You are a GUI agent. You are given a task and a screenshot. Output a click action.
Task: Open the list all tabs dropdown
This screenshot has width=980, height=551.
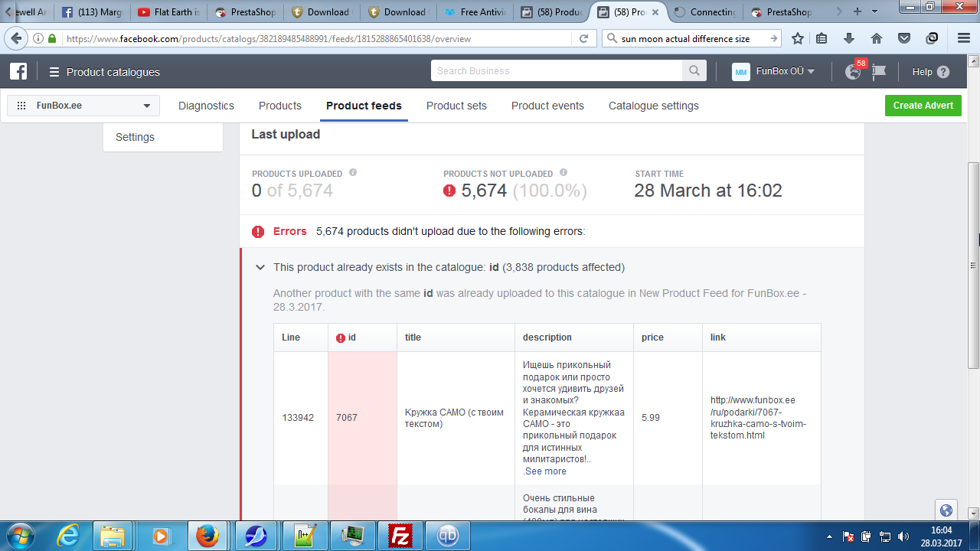[x=874, y=11]
